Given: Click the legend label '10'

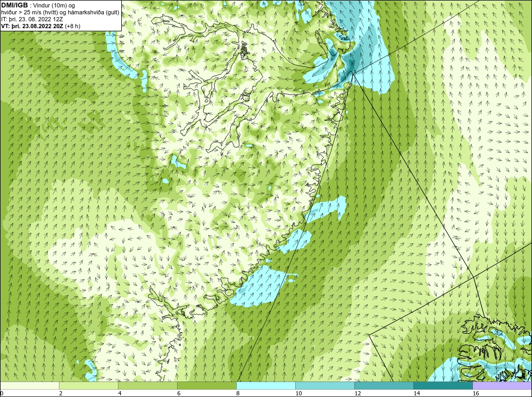Looking at the screenshot, I should (x=298, y=393).
